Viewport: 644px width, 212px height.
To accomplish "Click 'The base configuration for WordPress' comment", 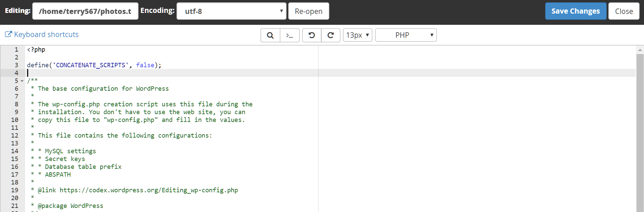I will (103, 89).
